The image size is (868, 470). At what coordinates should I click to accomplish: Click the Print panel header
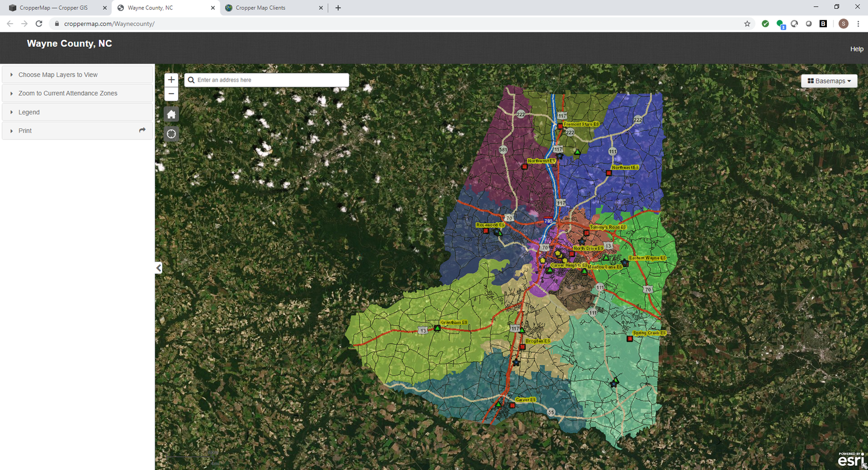tap(25, 131)
